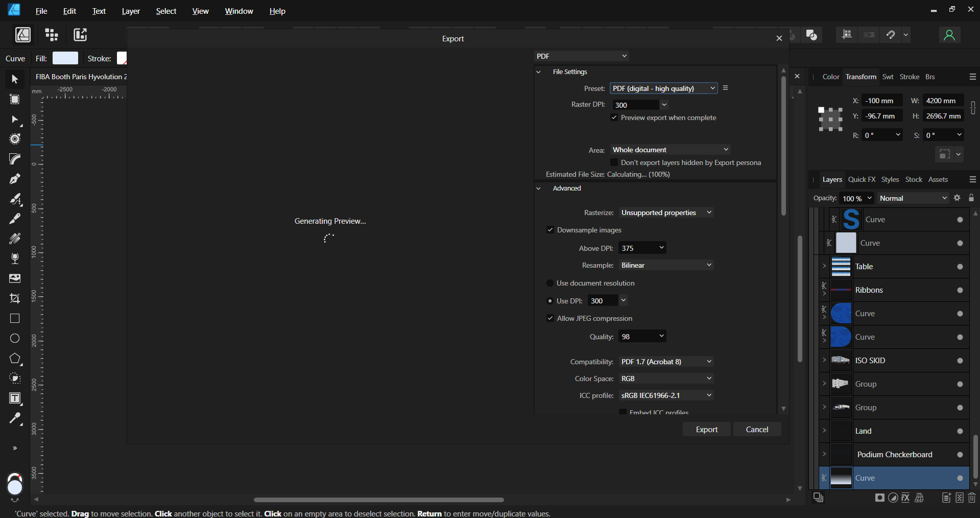Open the Preset dropdown
The image size is (980, 518).
pos(663,88)
